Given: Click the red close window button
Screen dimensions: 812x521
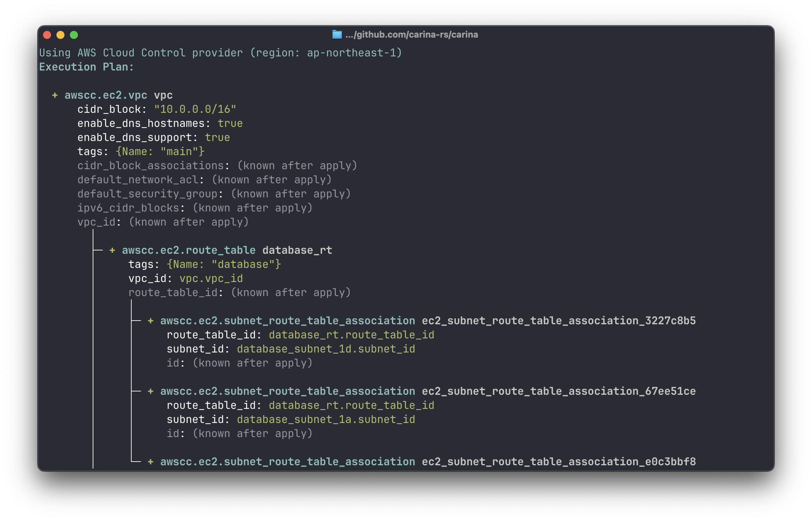Looking at the screenshot, I should pyautogui.click(x=47, y=35).
